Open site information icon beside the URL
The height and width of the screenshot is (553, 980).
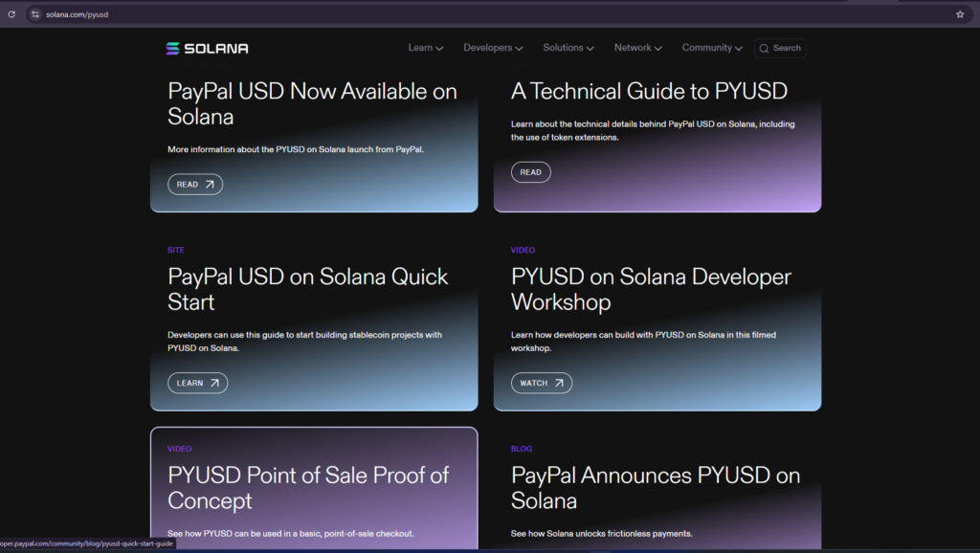[35, 13]
